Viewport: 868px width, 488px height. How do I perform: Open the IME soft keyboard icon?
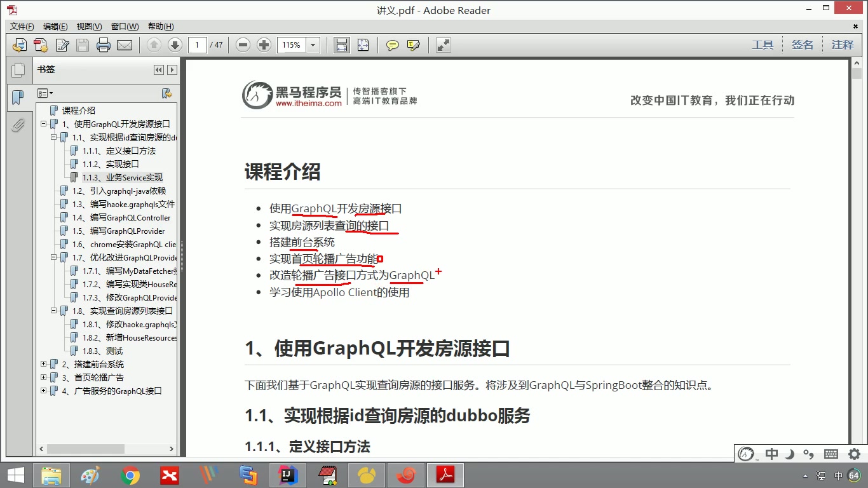point(831,454)
